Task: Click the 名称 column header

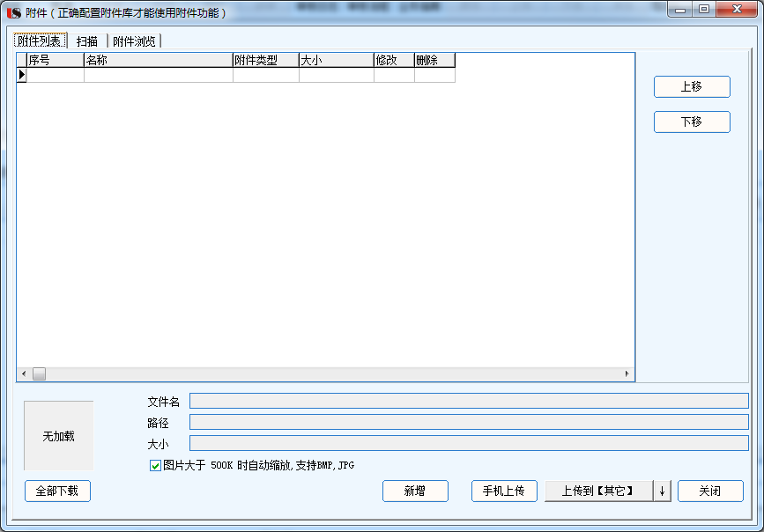Action: 158,60
